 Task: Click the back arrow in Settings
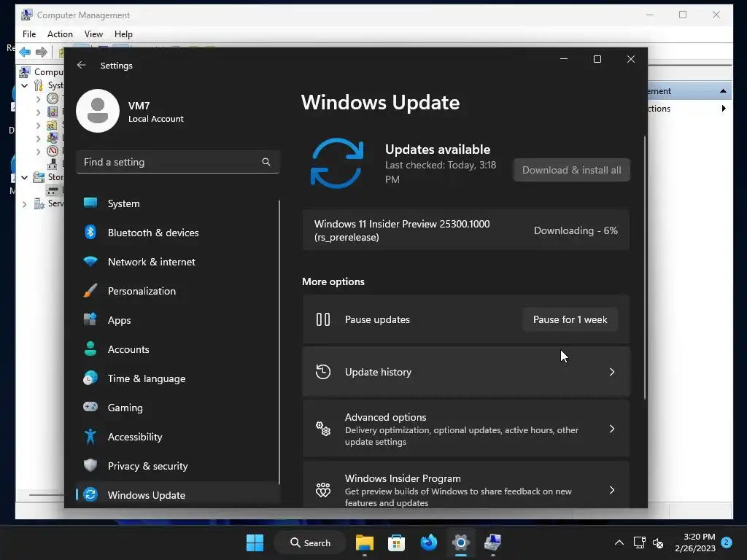[82, 65]
